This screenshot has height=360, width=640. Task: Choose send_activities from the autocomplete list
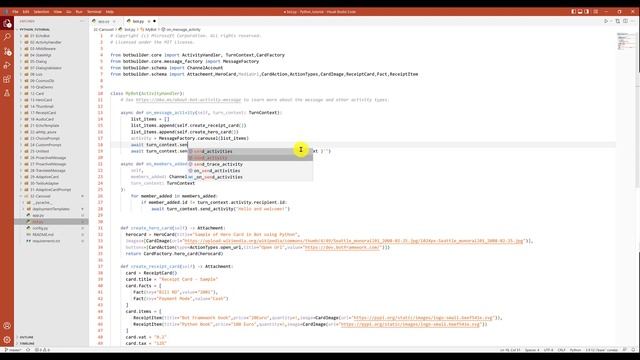pyautogui.click(x=250, y=151)
